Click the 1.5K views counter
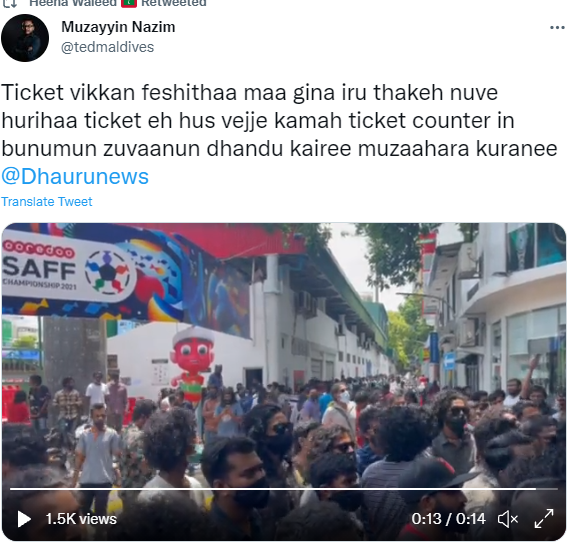Image resolution: width=582 pixels, height=557 pixels. click(81, 519)
